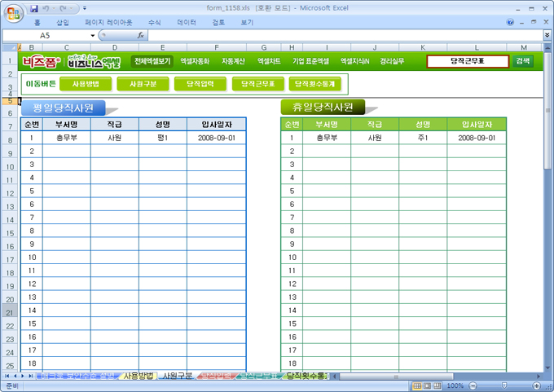Switch to Normal view in the status bar
This screenshot has width=554, height=392.
point(416,385)
